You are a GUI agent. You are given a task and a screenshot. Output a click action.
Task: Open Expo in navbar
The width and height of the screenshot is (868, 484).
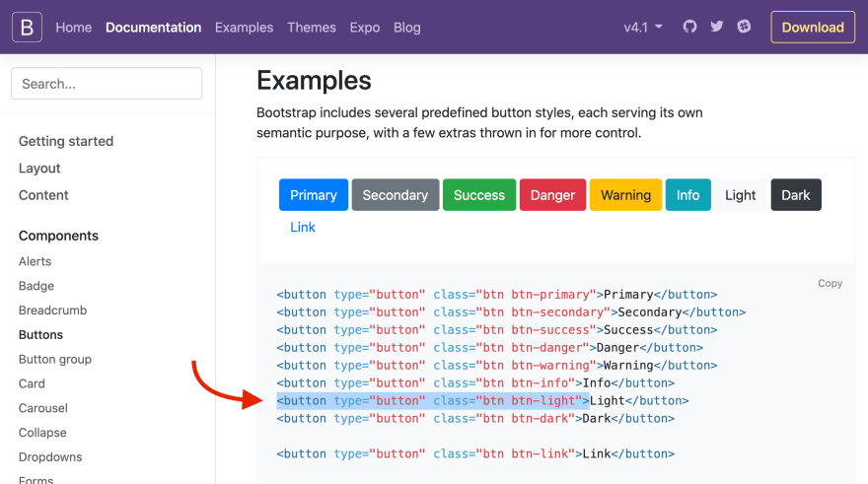point(365,27)
